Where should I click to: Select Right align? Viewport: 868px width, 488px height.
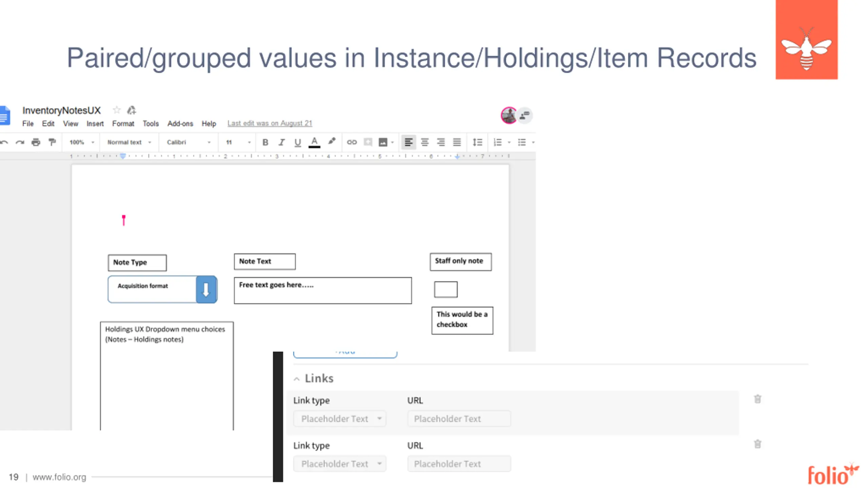click(x=441, y=142)
